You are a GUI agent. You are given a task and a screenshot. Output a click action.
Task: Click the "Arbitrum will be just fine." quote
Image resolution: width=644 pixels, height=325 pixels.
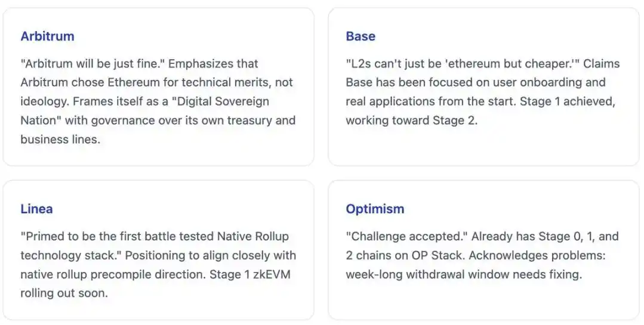(x=93, y=63)
